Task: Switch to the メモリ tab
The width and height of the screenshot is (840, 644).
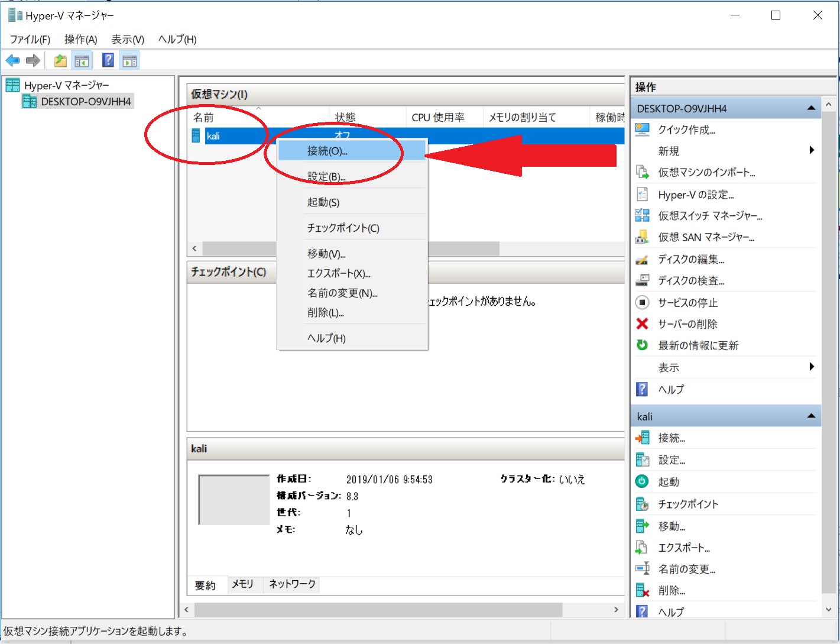Action: tap(242, 584)
